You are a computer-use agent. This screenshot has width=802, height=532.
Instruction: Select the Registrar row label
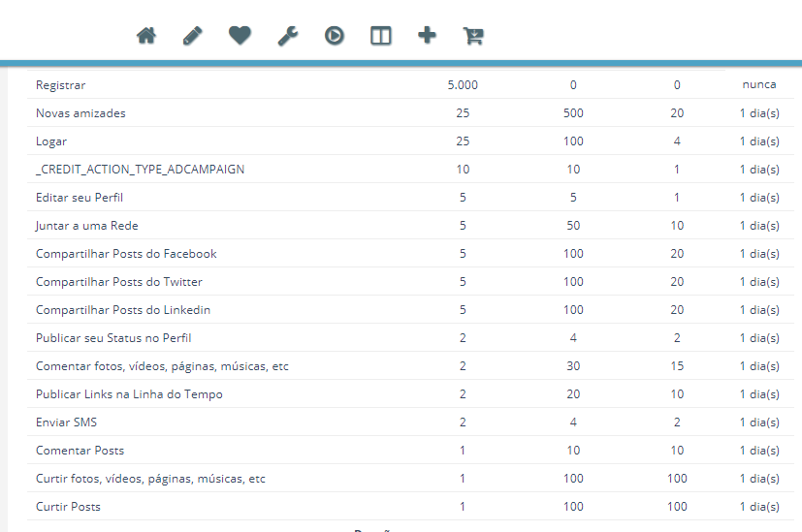tap(60, 85)
